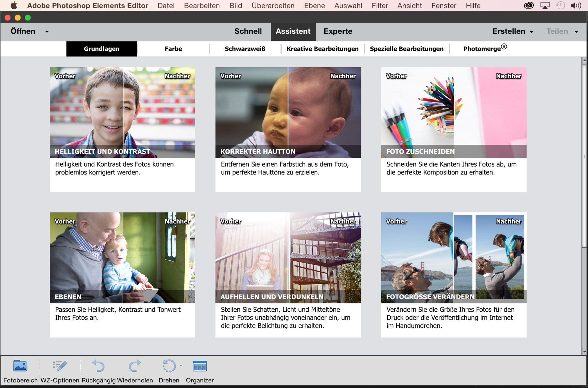
Task: Click the Wiederholen redo arrow
Action: (135, 366)
